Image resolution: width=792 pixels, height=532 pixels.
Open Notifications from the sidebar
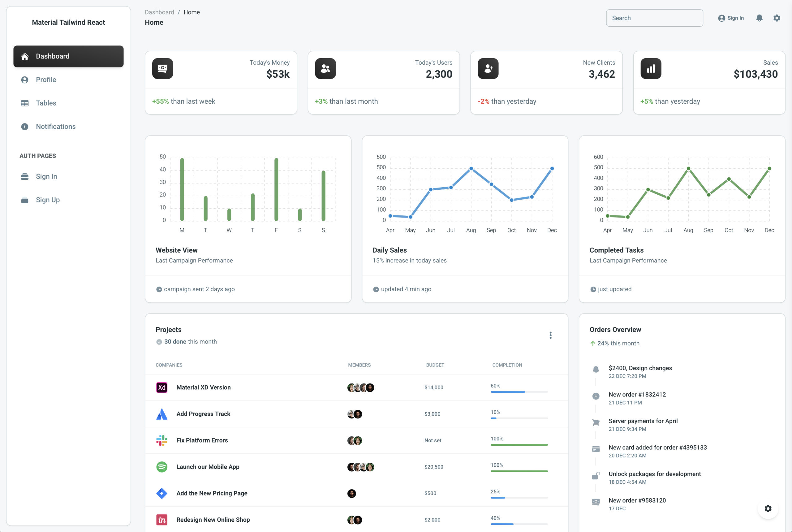(x=56, y=126)
